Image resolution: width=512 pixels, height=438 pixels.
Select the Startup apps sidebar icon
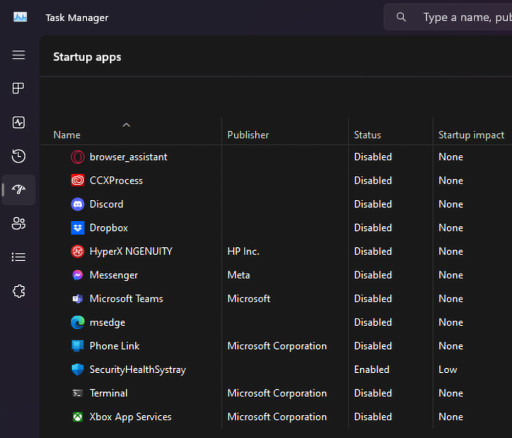19,190
